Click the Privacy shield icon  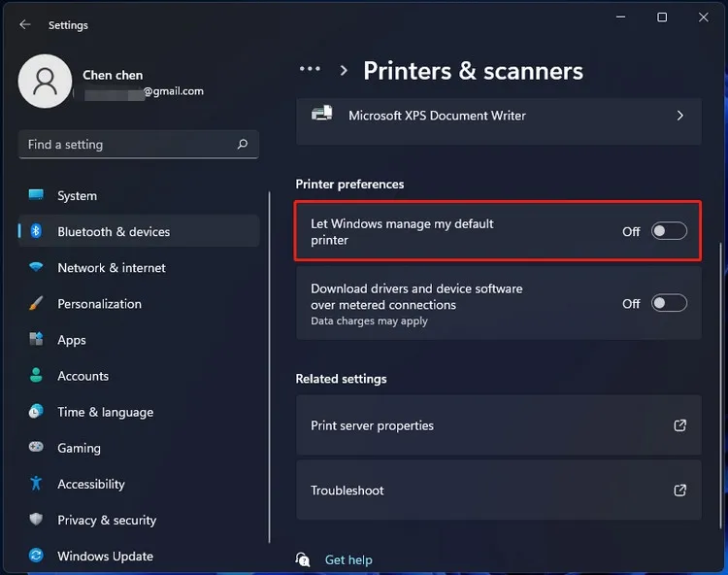(x=36, y=520)
